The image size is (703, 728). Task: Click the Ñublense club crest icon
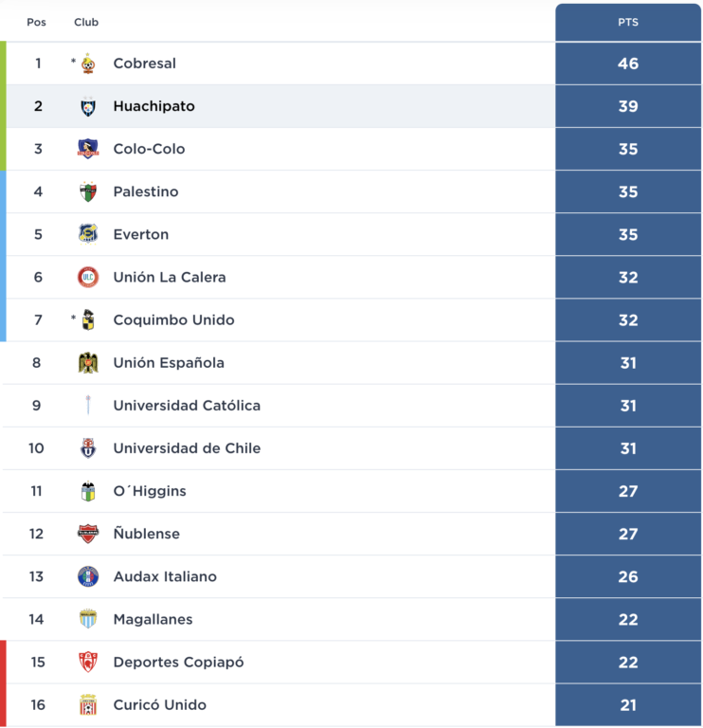click(88, 534)
